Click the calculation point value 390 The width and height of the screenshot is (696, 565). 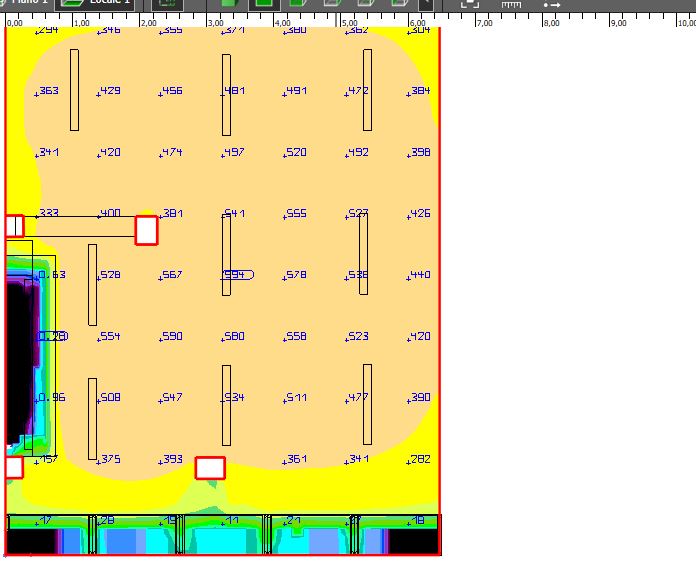[x=420, y=397]
